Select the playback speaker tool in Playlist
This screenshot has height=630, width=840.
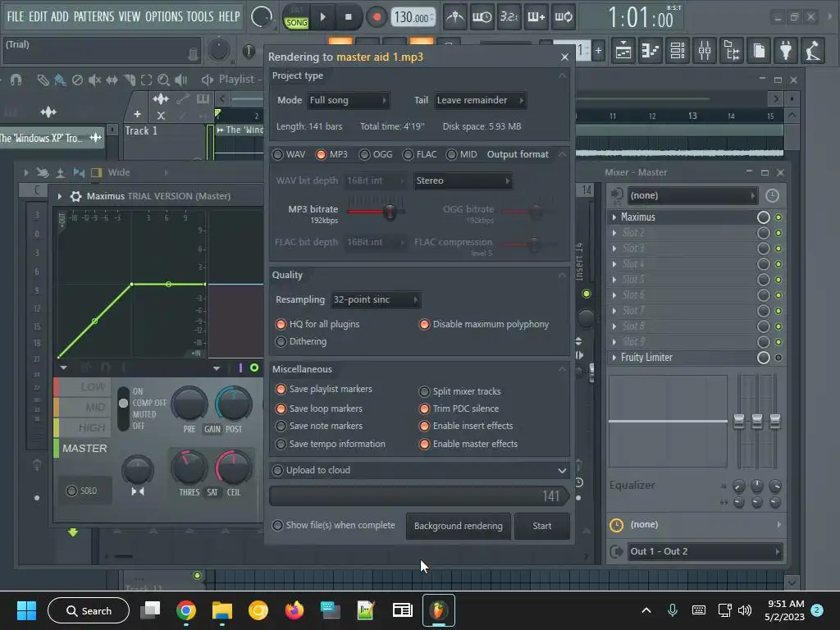click(x=181, y=80)
